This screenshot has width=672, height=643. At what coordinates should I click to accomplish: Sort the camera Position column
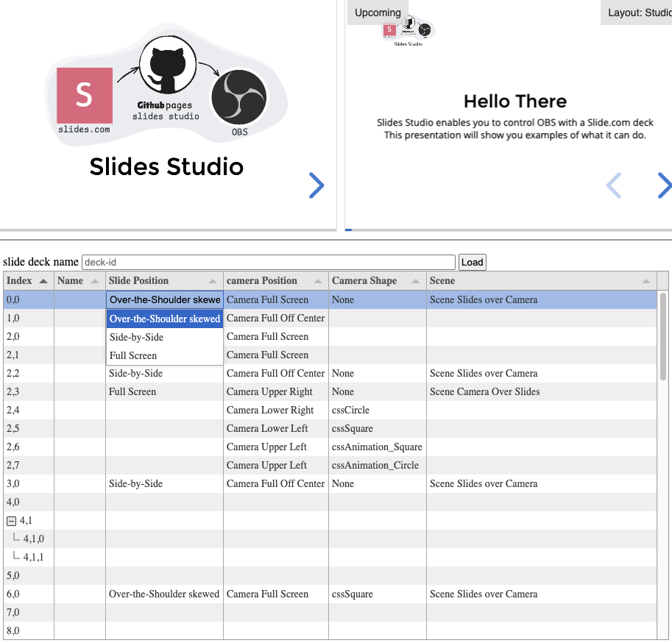317,281
